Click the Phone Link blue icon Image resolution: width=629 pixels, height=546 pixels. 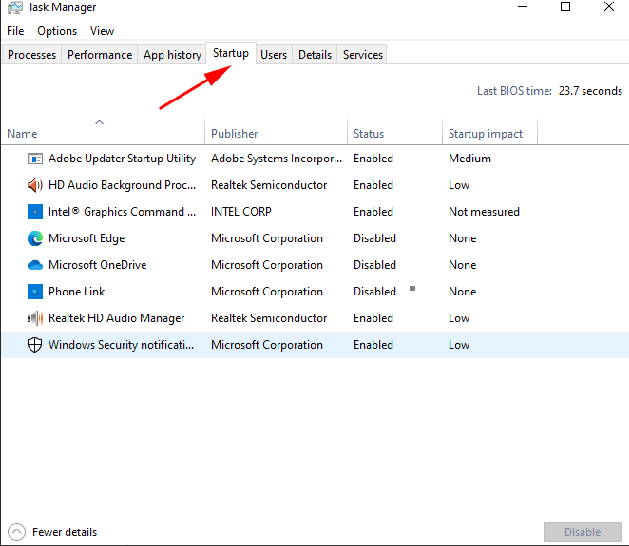click(x=35, y=292)
